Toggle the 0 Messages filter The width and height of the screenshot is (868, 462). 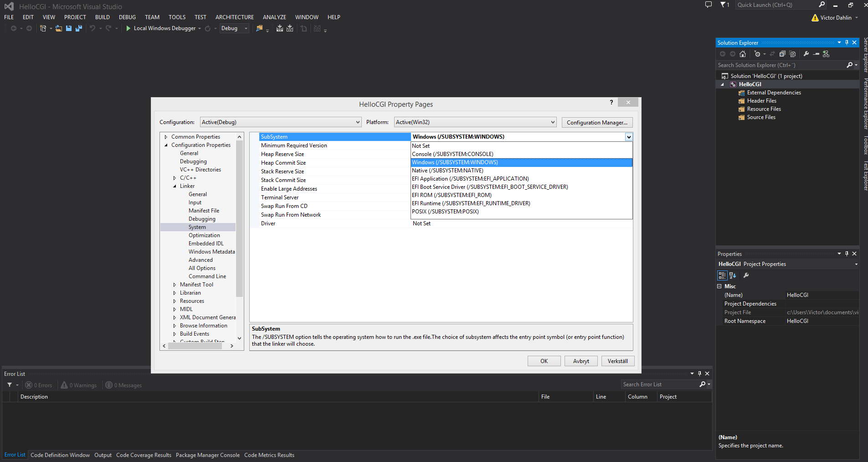[123, 385]
